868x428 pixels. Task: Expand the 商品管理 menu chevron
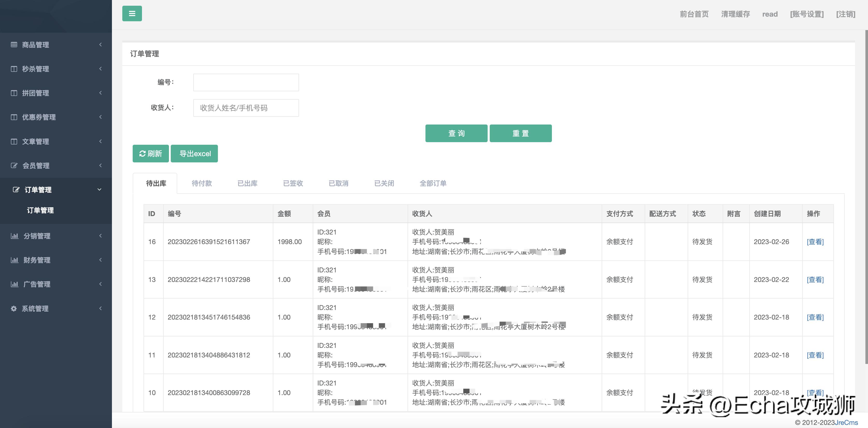click(100, 45)
